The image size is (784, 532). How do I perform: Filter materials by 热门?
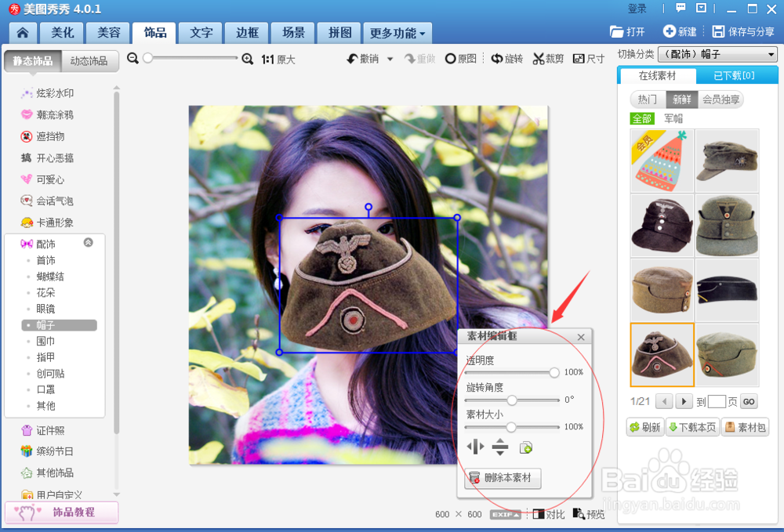[648, 100]
